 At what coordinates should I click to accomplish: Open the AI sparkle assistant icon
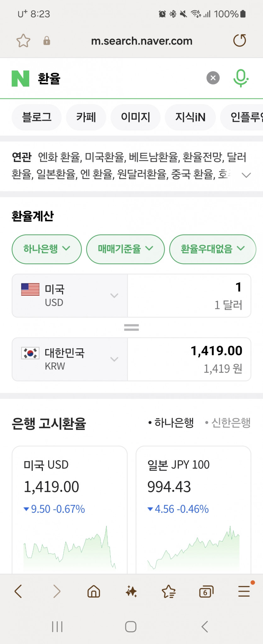pyautogui.click(x=131, y=591)
